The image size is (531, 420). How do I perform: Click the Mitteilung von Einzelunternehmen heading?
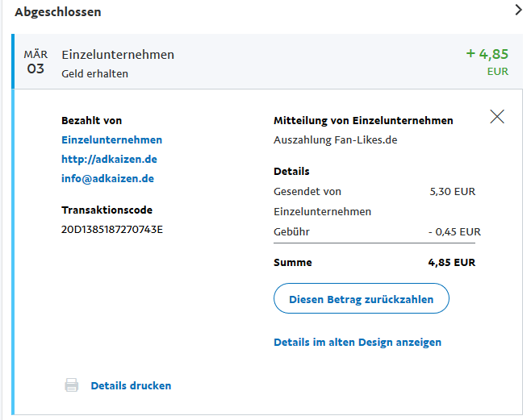click(x=363, y=120)
